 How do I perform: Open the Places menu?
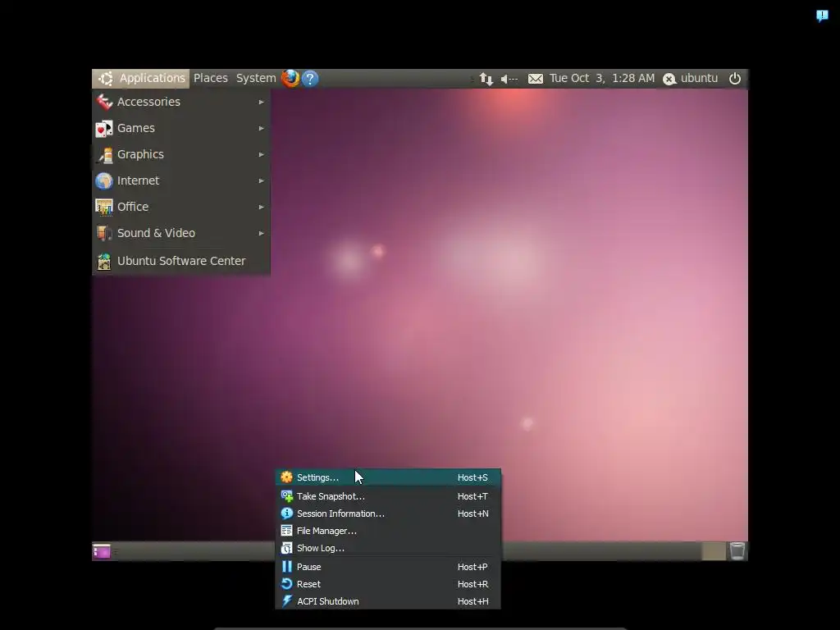[211, 78]
